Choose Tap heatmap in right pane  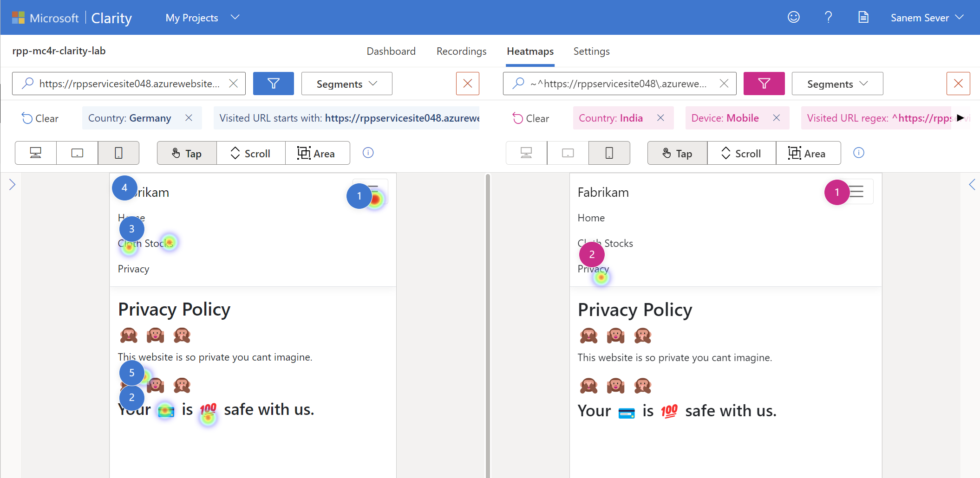pyautogui.click(x=677, y=153)
